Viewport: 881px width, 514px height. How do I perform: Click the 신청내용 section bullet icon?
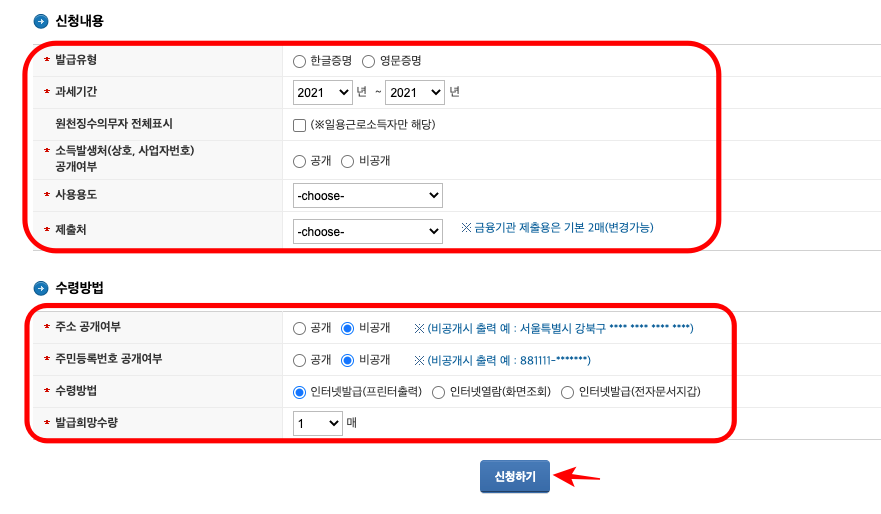[x=41, y=21]
